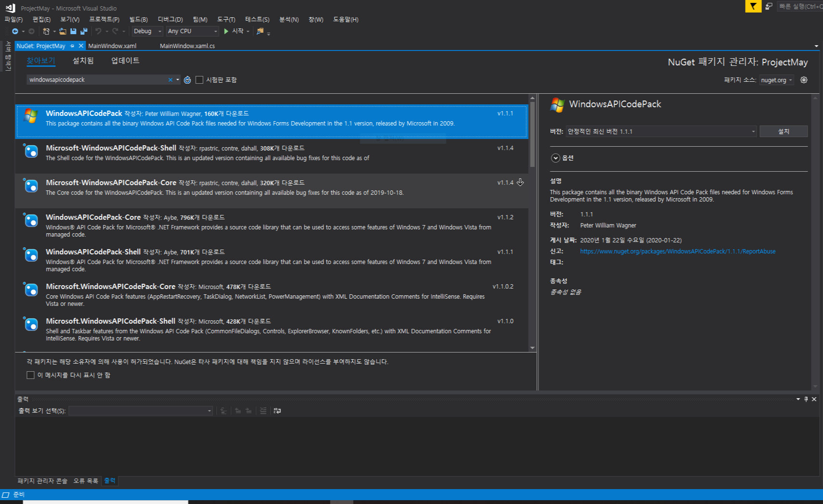Click the Navigate Forward arrow icon

pos(32,31)
